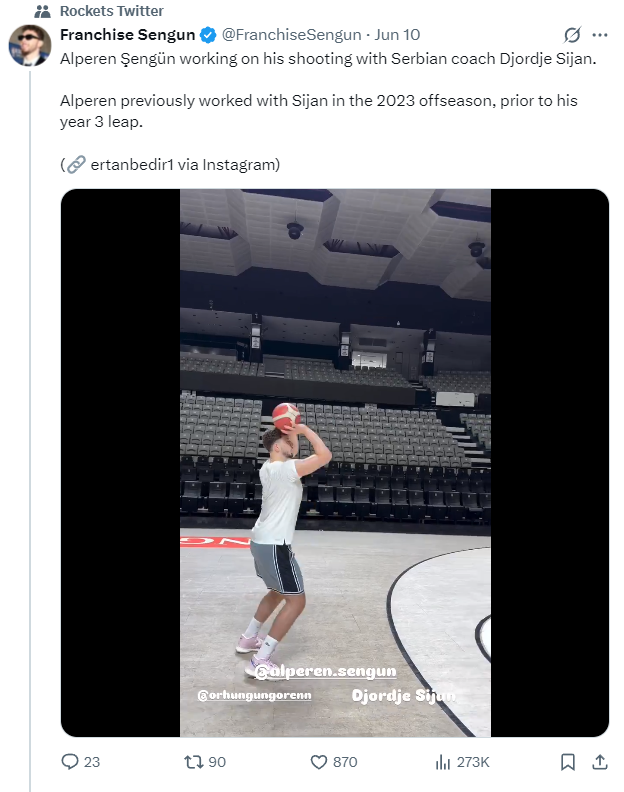Click the Grok explain-post icon
The width and height of the screenshot is (624, 792).
(572, 35)
